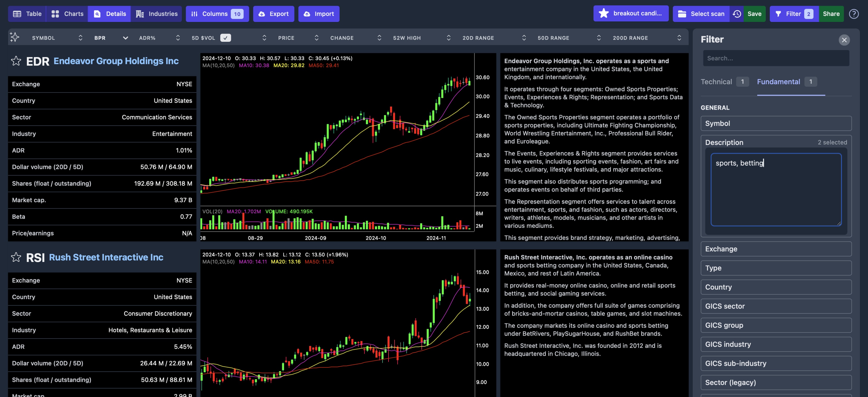The height and width of the screenshot is (397, 868).
Task: Click EDR Sector 'Communication Services' value
Action: [x=157, y=117]
